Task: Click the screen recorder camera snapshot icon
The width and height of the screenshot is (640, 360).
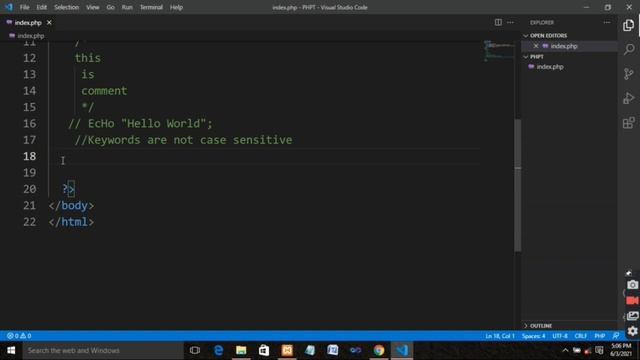Action: 632,285
